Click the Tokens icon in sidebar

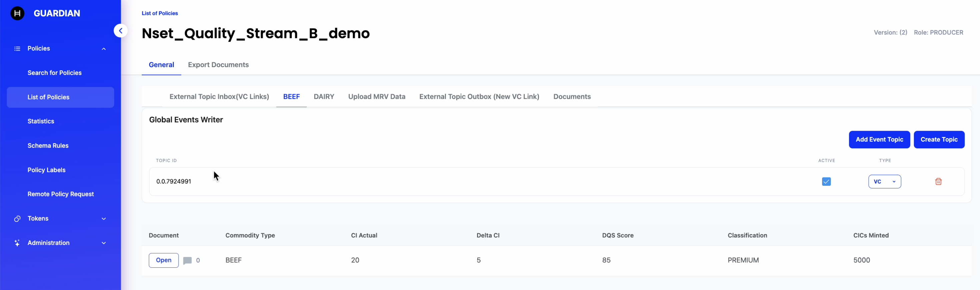[x=17, y=219]
